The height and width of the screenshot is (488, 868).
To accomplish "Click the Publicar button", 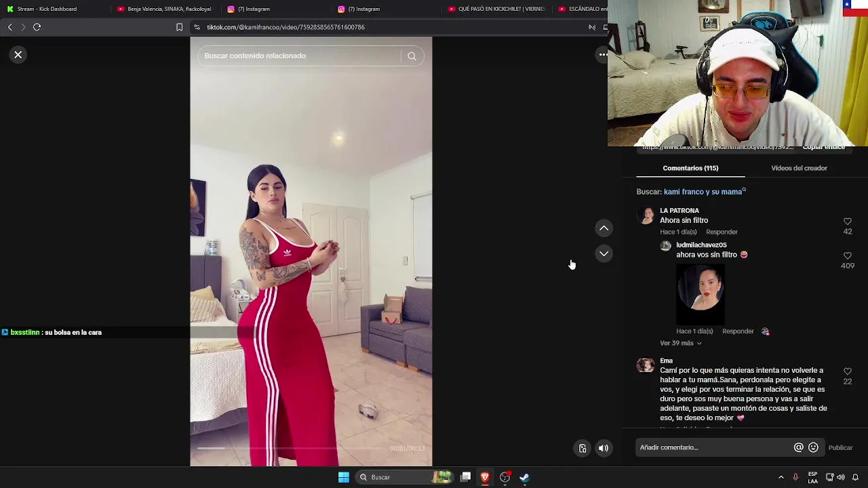I will click(840, 447).
